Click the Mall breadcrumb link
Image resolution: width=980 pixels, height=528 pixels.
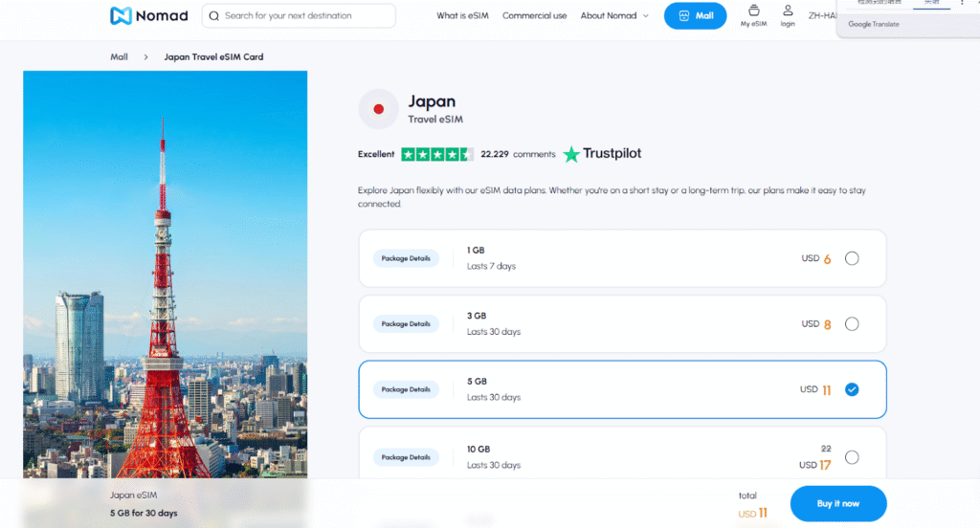click(119, 57)
